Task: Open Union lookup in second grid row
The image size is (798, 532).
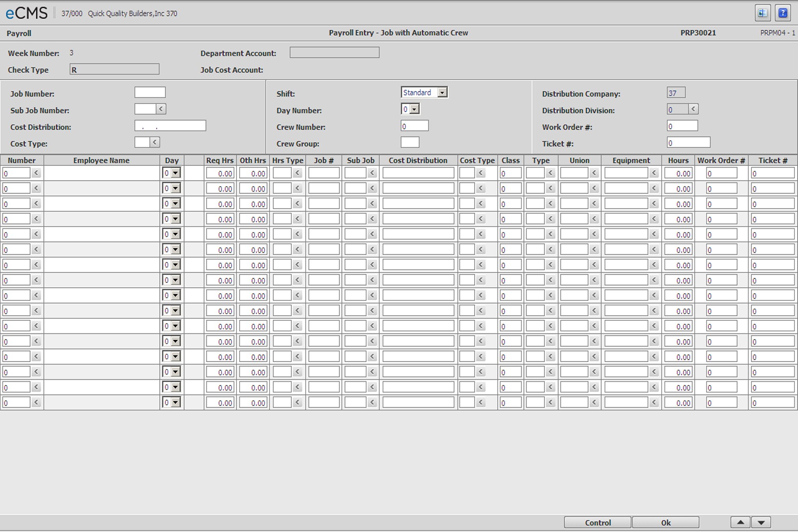Action: coord(594,188)
